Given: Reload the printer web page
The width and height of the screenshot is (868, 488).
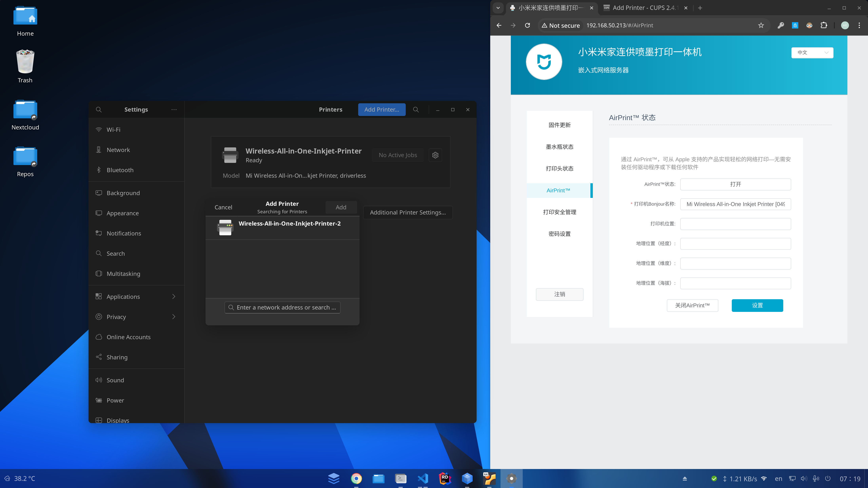Looking at the screenshot, I should point(527,25).
